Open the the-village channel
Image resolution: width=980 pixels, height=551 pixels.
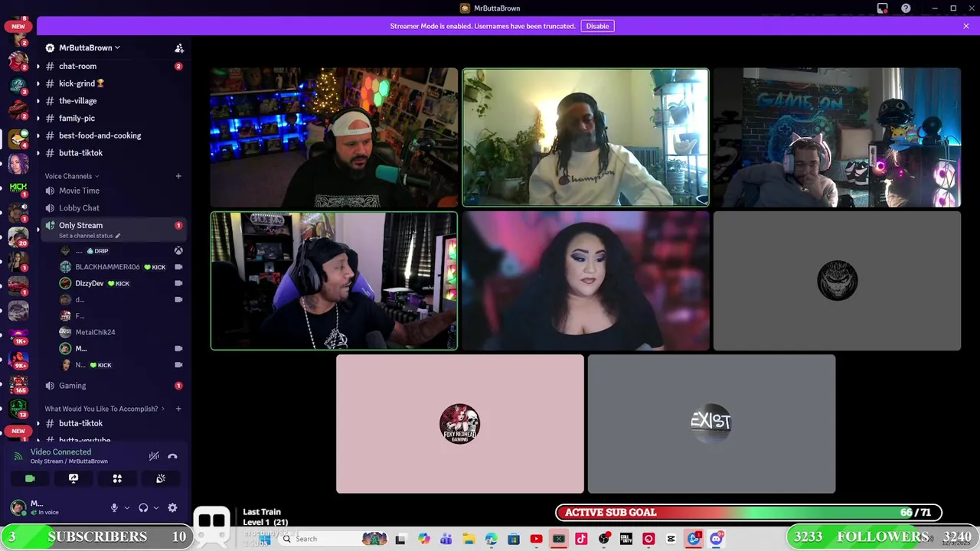coord(113,101)
